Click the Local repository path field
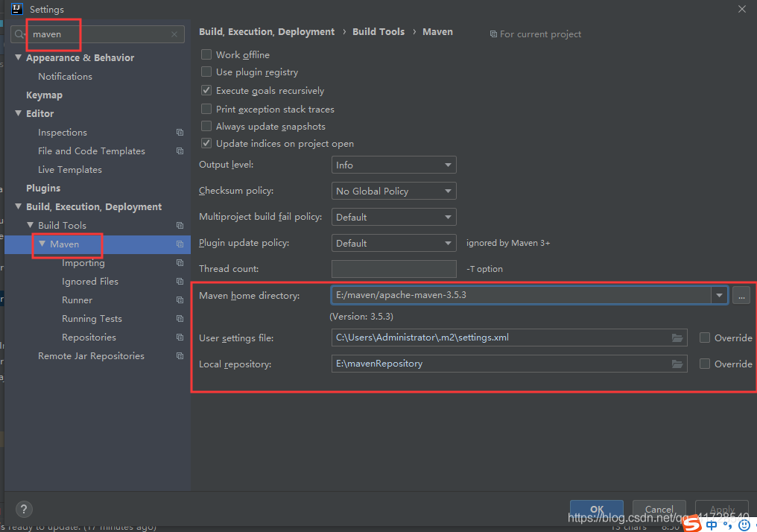The width and height of the screenshot is (757, 532). tap(509, 364)
